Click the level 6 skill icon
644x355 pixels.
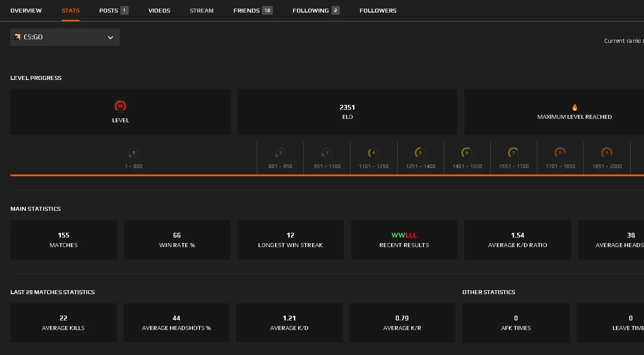(467, 153)
